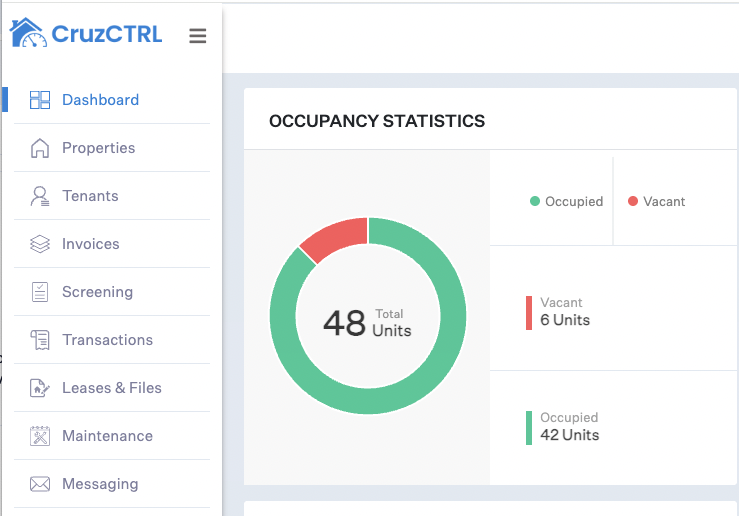Click the Transactions receipt icon
The height and width of the screenshot is (516, 739).
click(x=40, y=340)
